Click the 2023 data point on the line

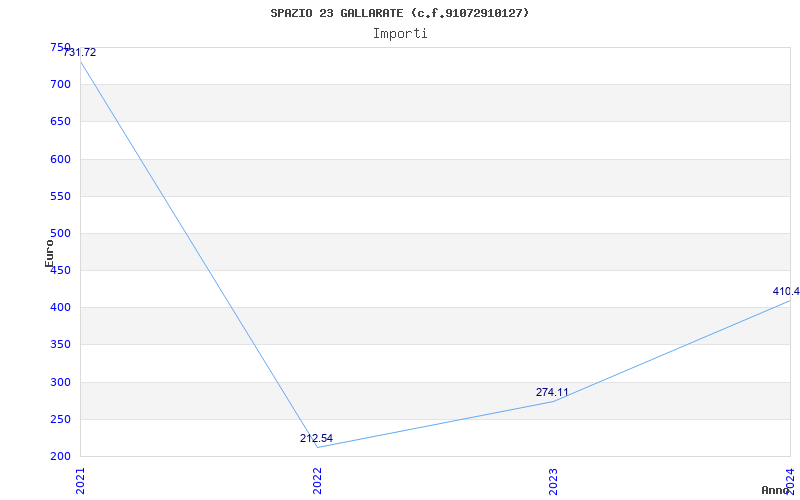coord(554,402)
